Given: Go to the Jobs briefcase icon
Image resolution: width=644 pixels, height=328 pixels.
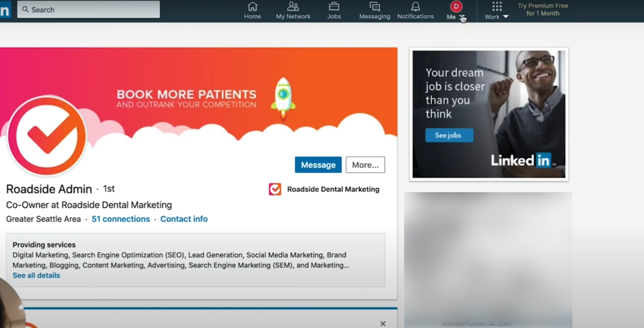Looking at the screenshot, I should point(334,6).
